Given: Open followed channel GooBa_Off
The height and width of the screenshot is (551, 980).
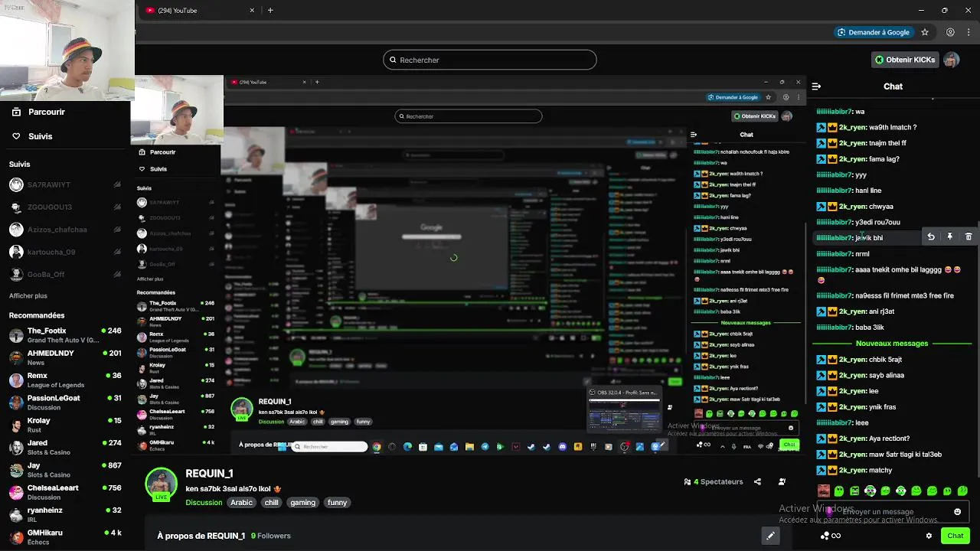Looking at the screenshot, I should point(65,274).
